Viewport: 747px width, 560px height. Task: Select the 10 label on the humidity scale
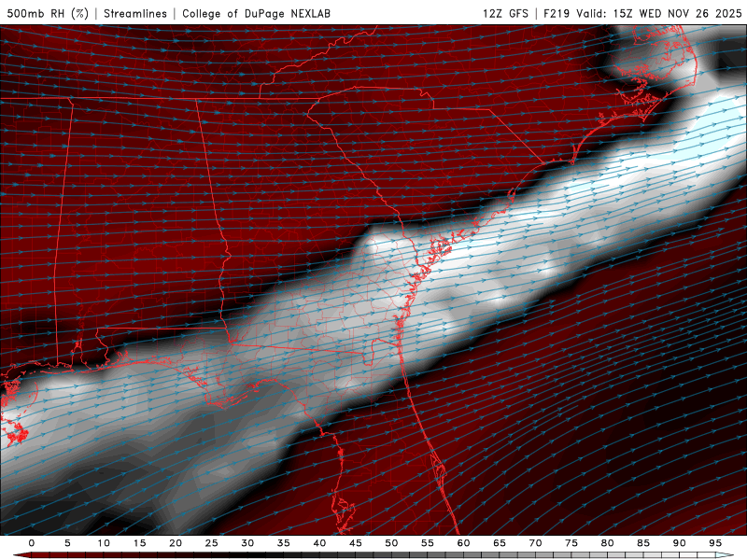click(104, 543)
